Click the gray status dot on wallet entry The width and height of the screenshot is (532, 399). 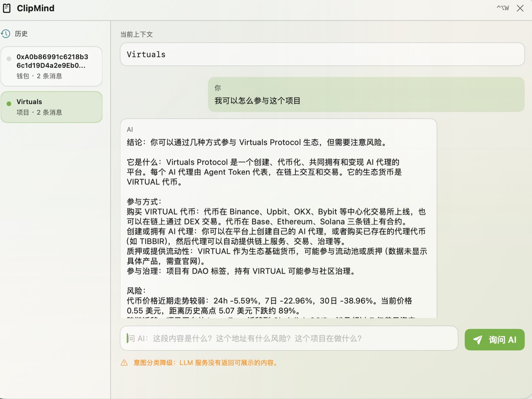9,59
